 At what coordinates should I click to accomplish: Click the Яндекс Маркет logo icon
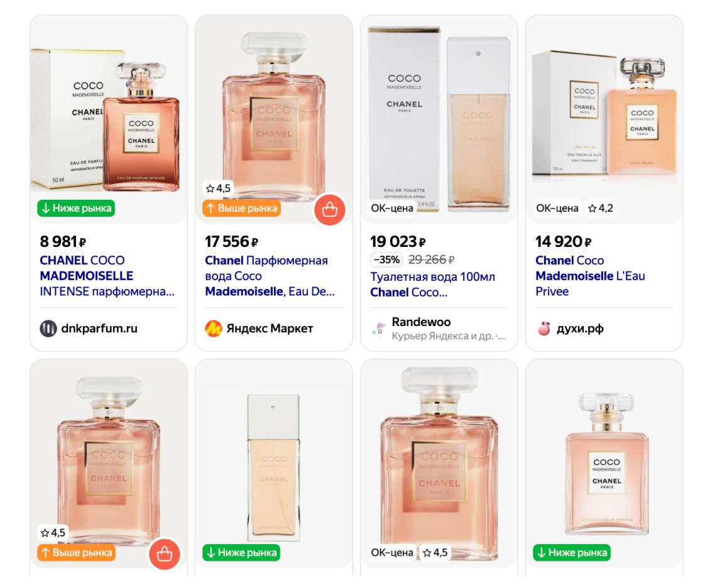(214, 329)
